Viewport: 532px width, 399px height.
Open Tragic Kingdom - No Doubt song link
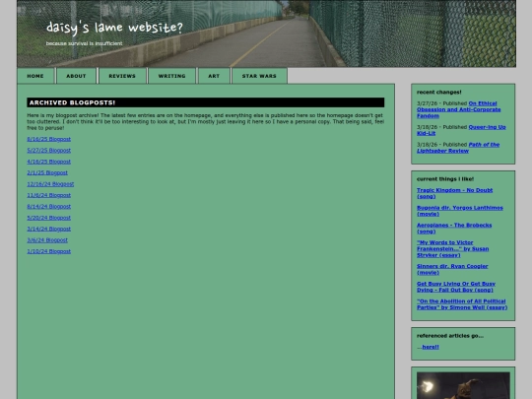click(454, 193)
